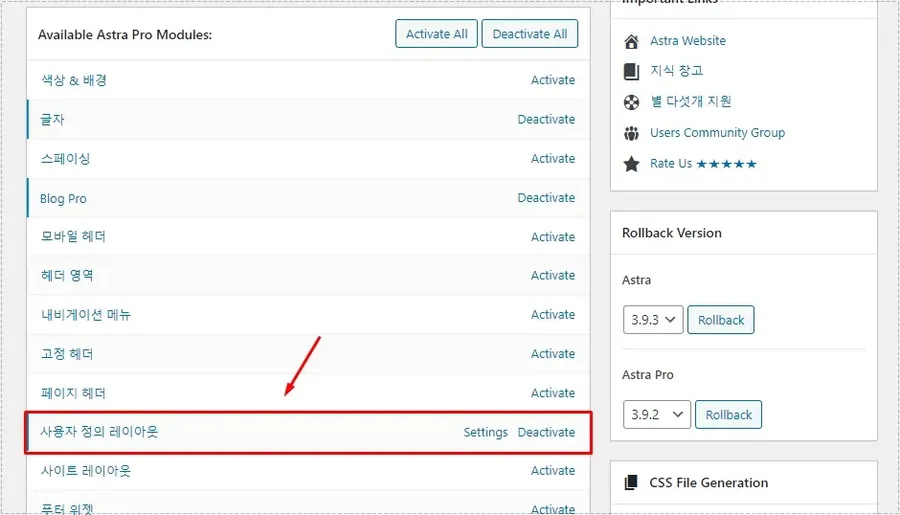Click the Activate All button
This screenshot has height=515, width=900.
pyautogui.click(x=436, y=34)
